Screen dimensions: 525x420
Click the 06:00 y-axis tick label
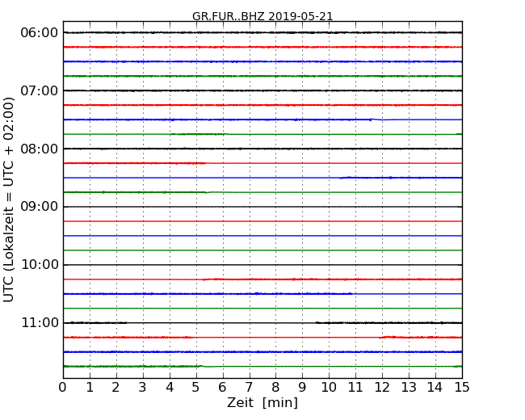point(40,33)
